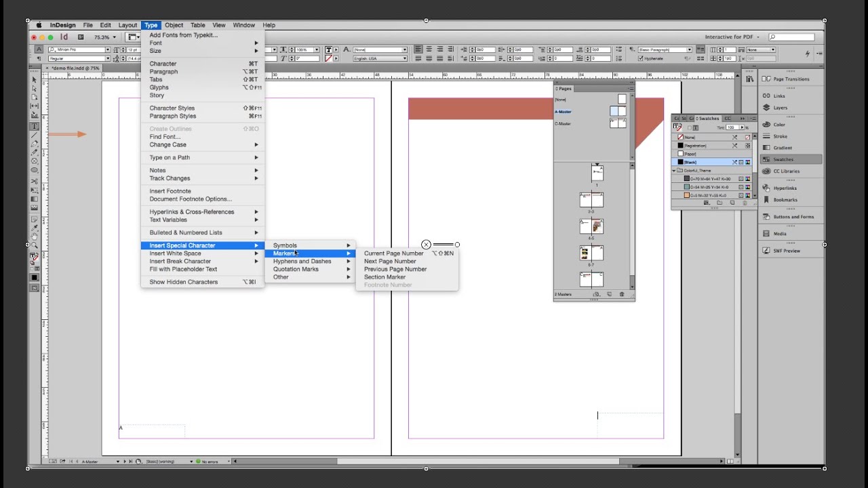This screenshot has height=488, width=868.
Task: Open the Gradient panel
Action: (x=782, y=148)
